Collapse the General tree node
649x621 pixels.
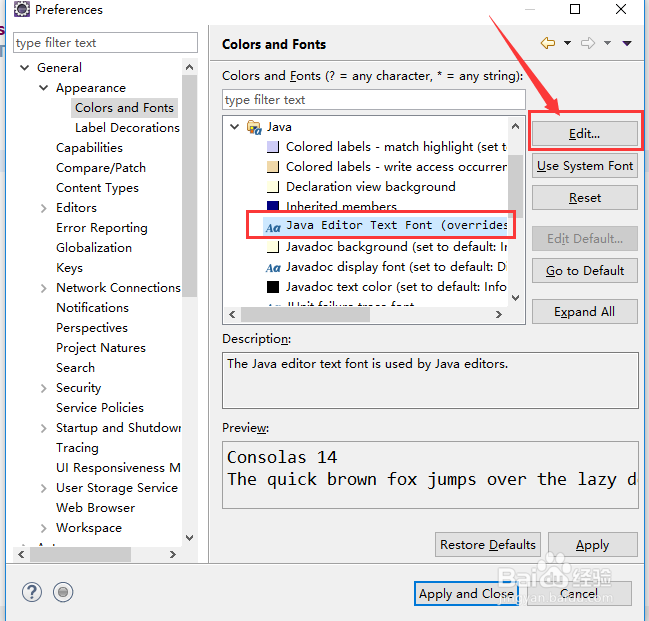[x=25, y=67]
